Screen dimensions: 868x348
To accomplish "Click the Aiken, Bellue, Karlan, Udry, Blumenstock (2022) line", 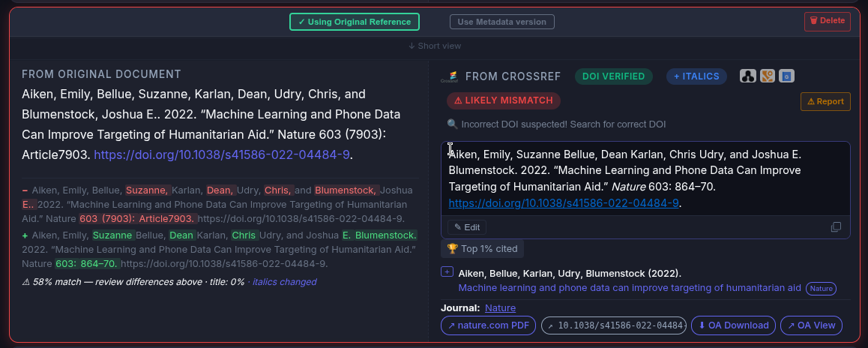I will tap(570, 273).
